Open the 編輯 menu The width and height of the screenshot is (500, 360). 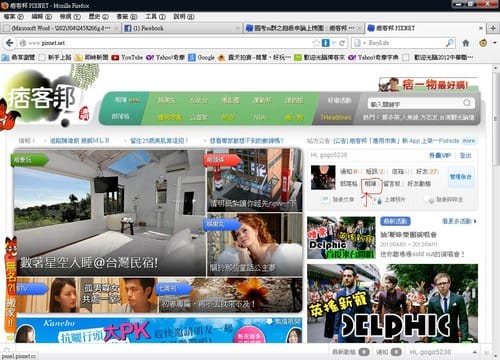coord(42,16)
